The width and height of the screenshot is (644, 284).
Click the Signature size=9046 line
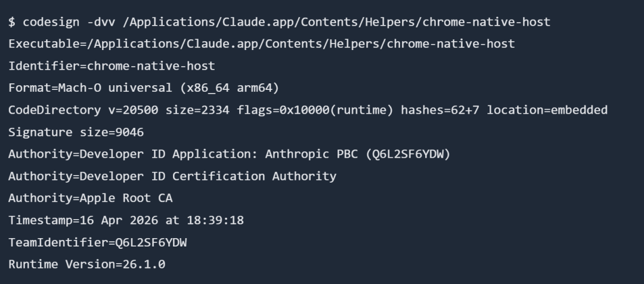(76, 132)
